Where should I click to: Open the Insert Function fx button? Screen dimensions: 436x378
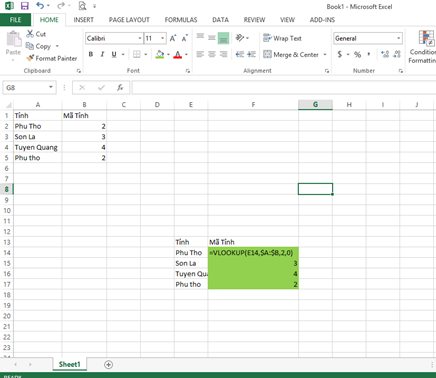pos(120,88)
